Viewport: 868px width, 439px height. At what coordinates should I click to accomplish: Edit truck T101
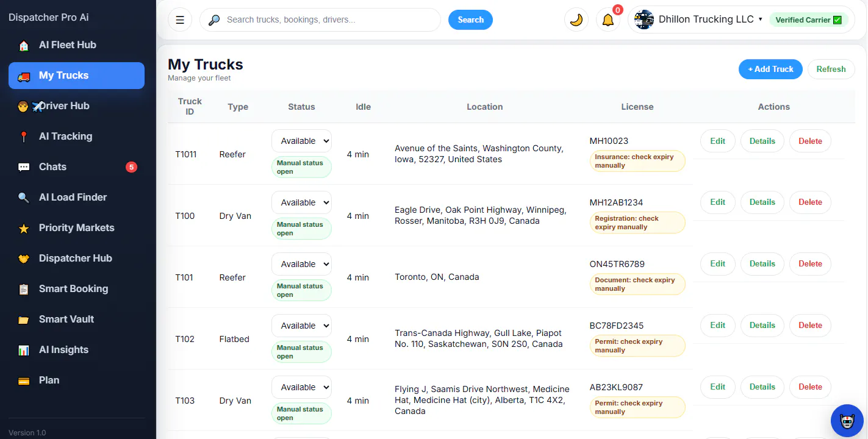pyautogui.click(x=717, y=264)
